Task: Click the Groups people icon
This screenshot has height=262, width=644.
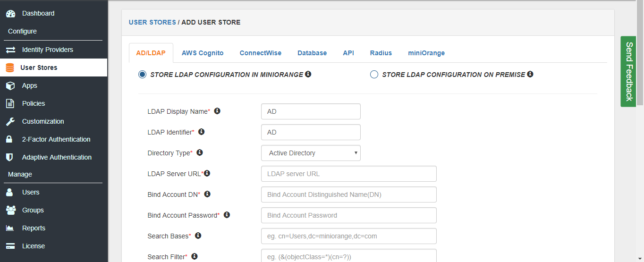Action: pos(10,210)
